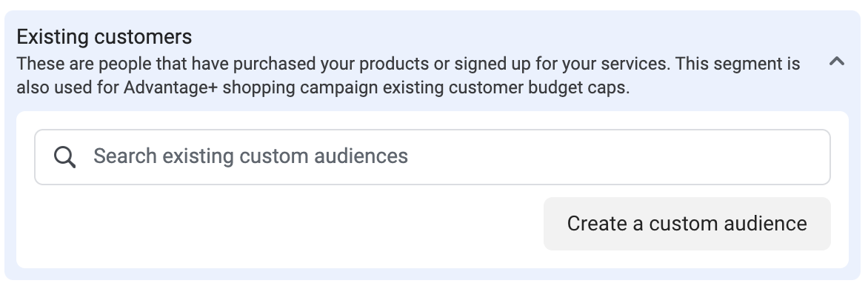This screenshot has height=289, width=868.
Task: Click the Advantage+ shopping campaign description line
Action: [x=323, y=88]
